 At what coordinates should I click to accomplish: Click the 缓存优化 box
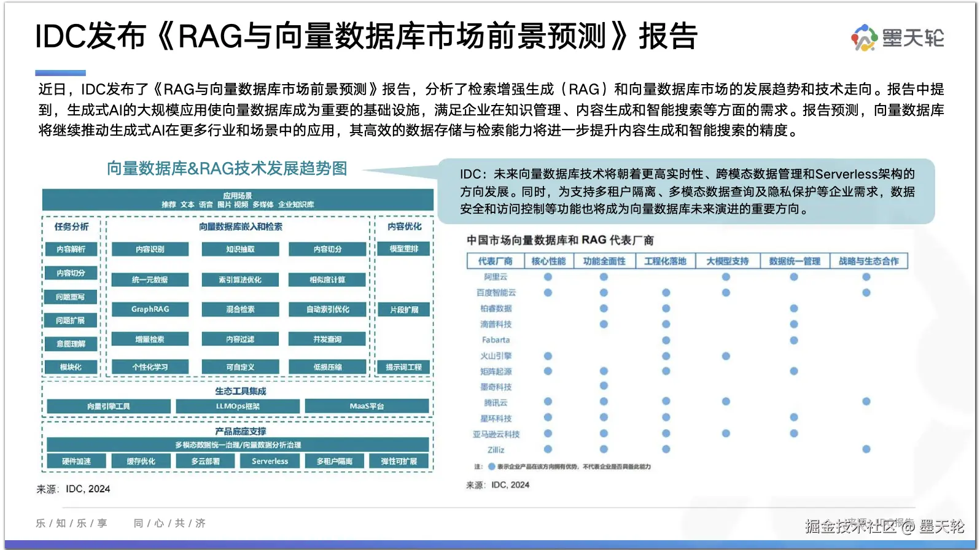(141, 461)
